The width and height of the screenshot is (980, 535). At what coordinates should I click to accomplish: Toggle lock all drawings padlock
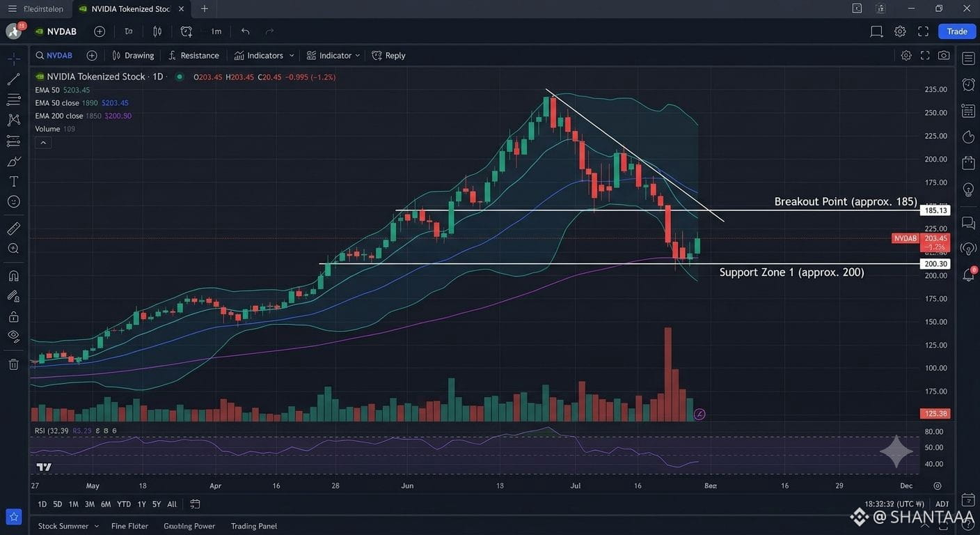pos(13,316)
